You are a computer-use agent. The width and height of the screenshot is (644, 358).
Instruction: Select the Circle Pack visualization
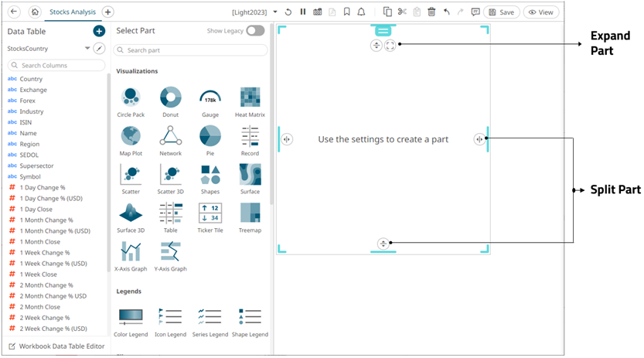click(x=131, y=102)
